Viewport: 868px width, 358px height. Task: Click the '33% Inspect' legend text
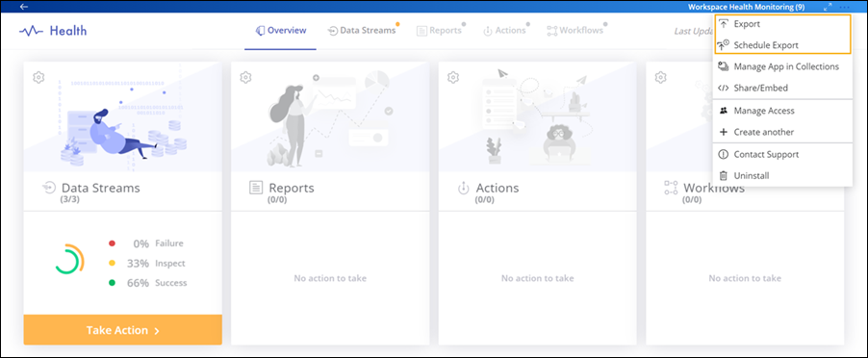tap(156, 264)
